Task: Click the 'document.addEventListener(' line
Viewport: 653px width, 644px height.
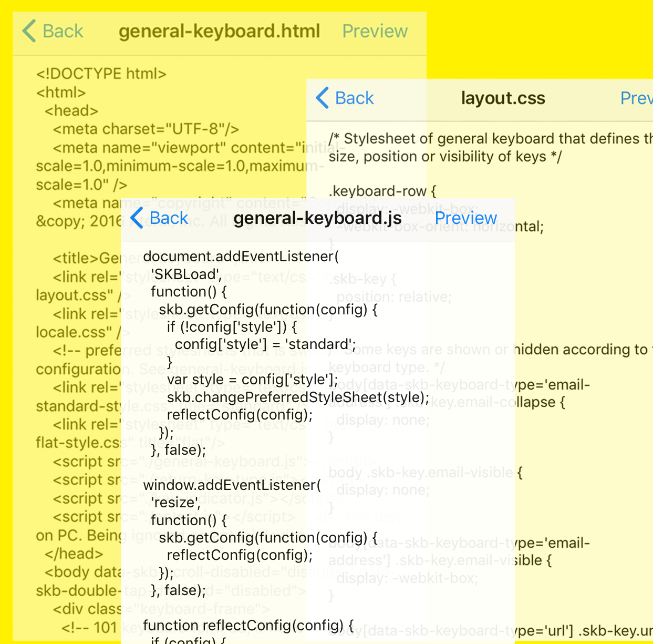Action: click(241, 257)
